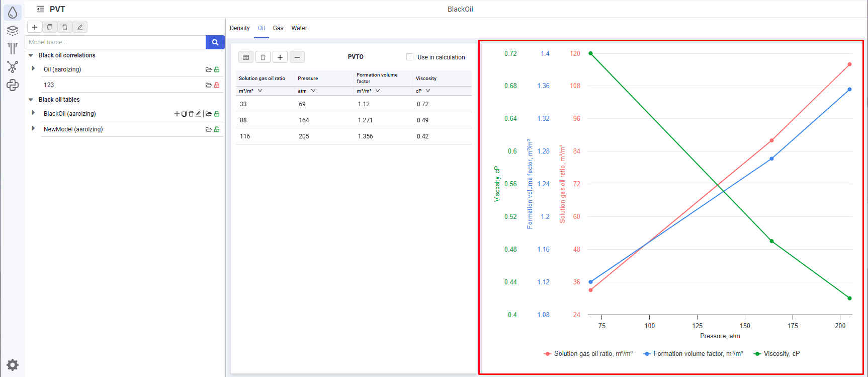868x377 pixels.
Task: Toggle Solution gas oil ratio legend series
Action: pyautogui.click(x=588, y=354)
